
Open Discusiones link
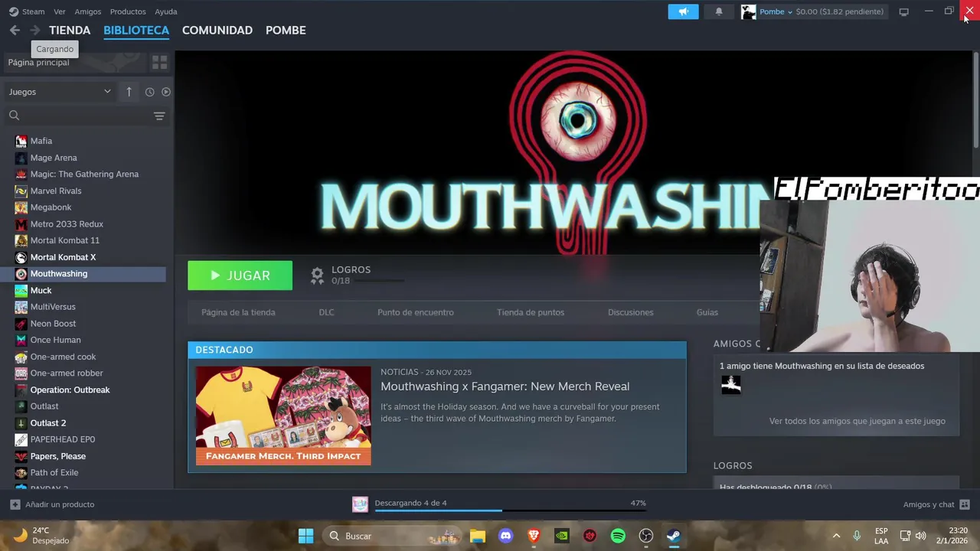[x=631, y=312]
